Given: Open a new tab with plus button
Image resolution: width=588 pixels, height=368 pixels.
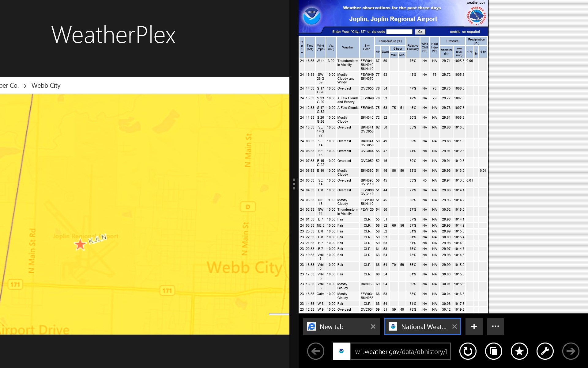Looking at the screenshot, I should click(474, 327).
